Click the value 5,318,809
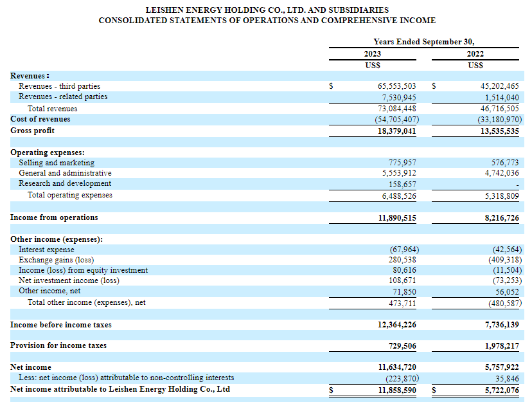Screen dimensions: 532x402 (502, 196)
